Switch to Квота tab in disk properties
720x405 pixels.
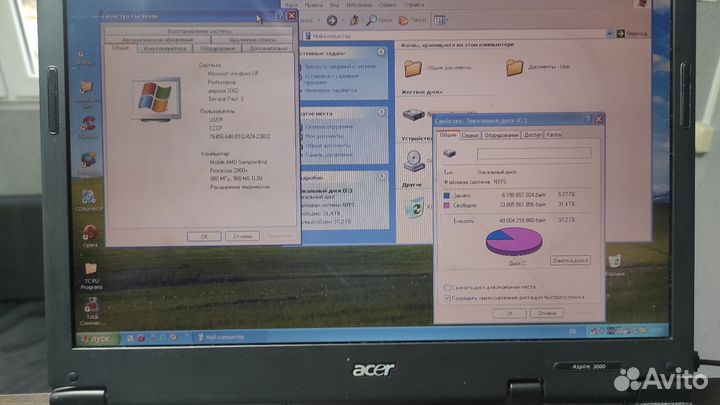point(554,135)
